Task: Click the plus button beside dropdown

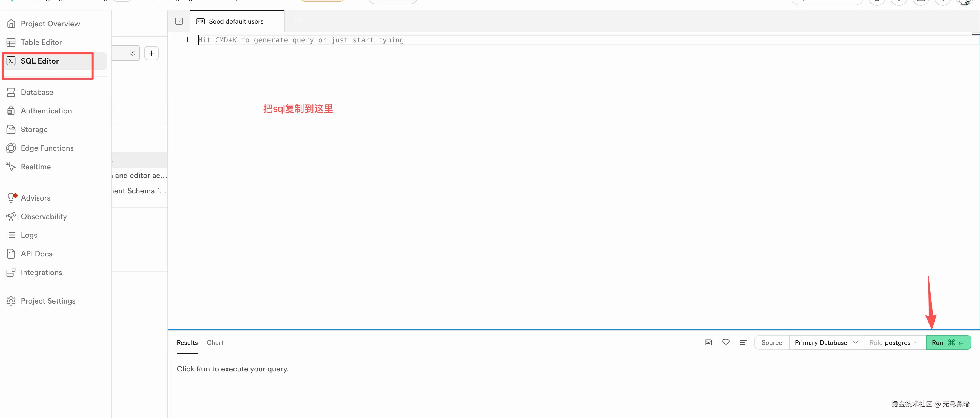Action: (x=152, y=53)
